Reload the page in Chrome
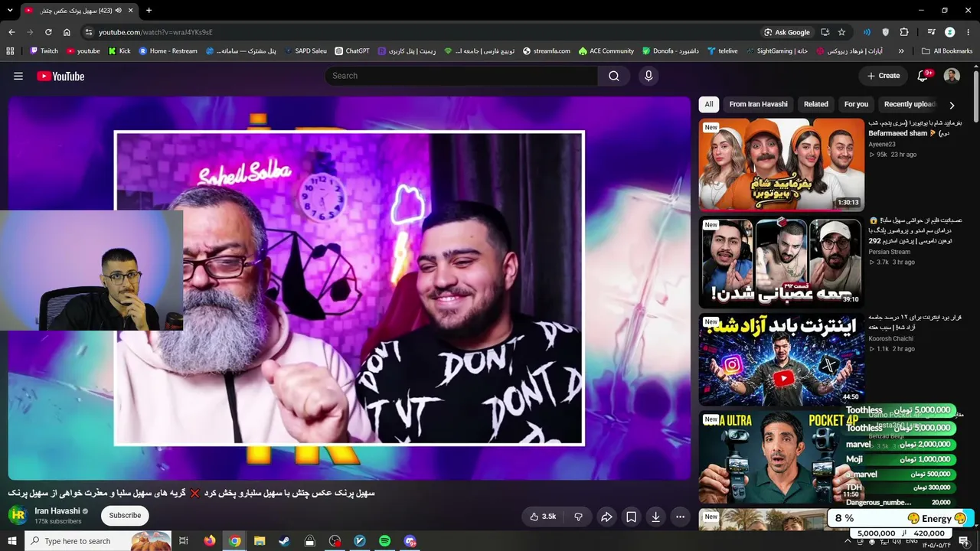 tap(48, 32)
